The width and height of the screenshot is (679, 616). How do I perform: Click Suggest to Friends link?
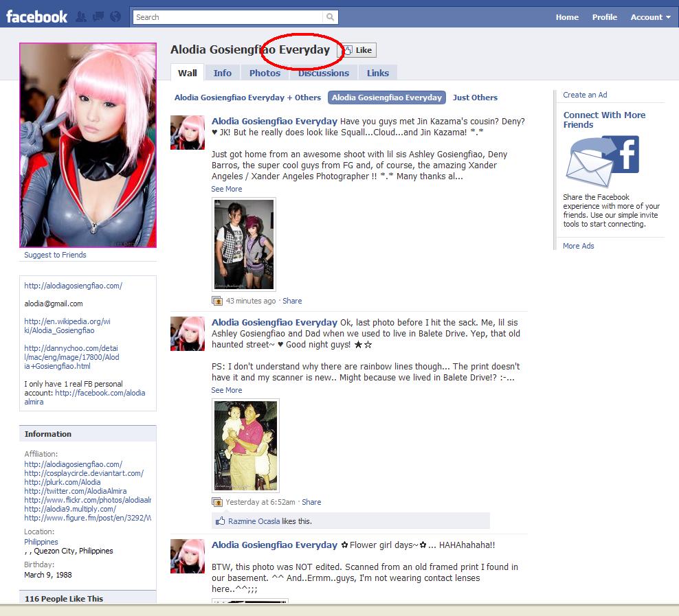click(55, 255)
